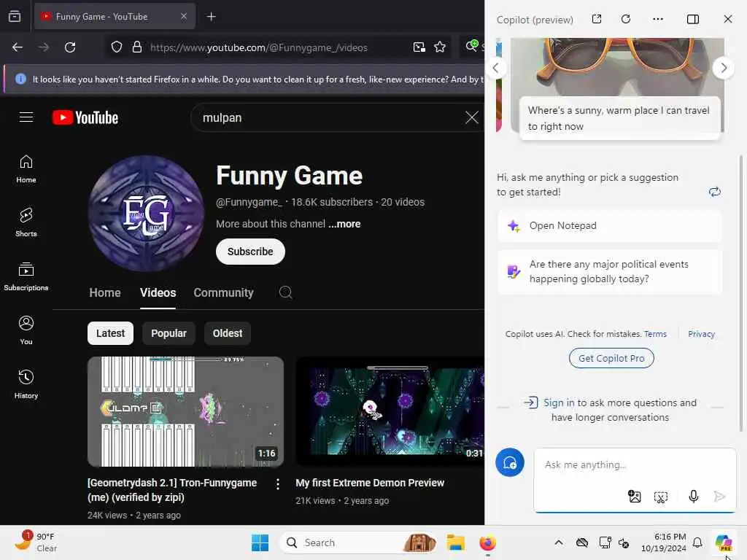View site security lock info
This screenshot has width=747, height=560.
(x=137, y=47)
